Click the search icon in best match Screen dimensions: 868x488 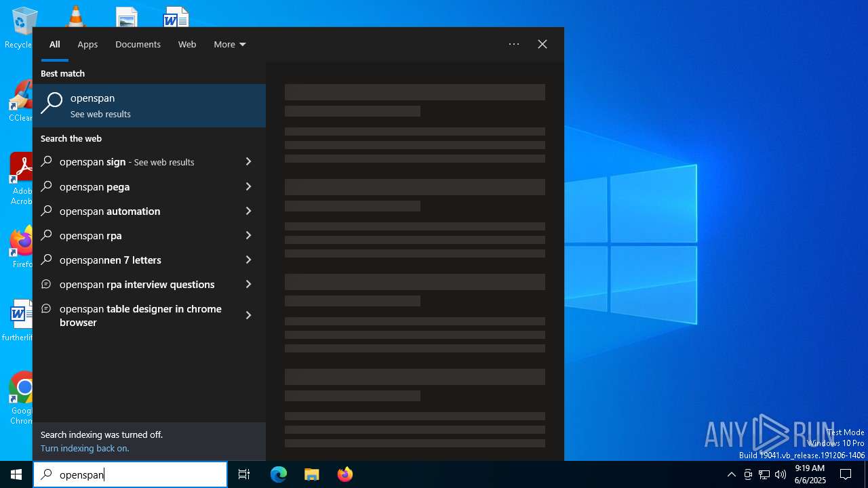pyautogui.click(x=52, y=104)
